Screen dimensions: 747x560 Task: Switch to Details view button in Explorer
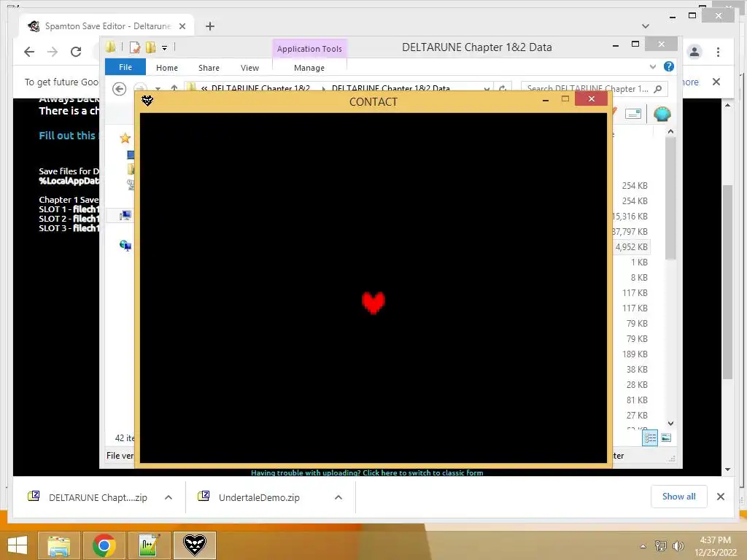[650, 437]
